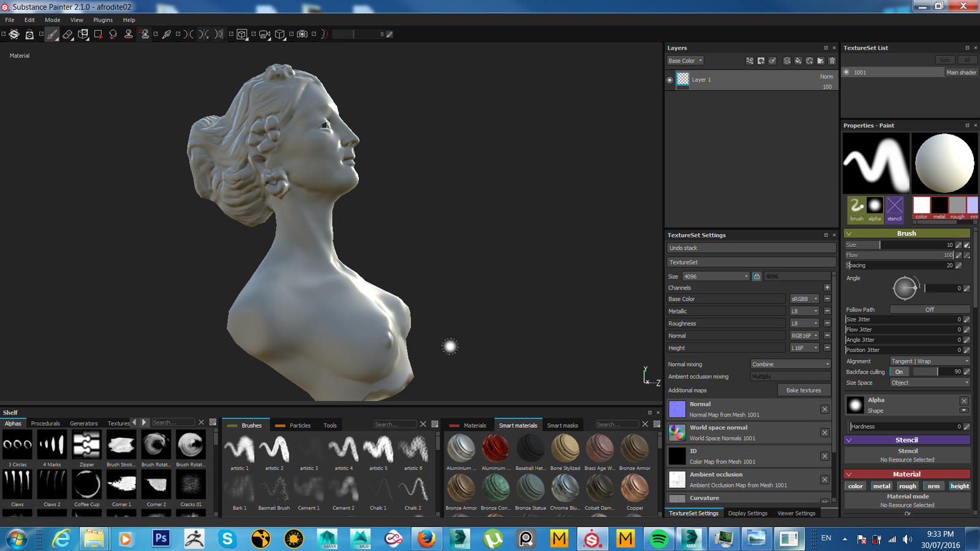Toggle the 1001 texture set radio button
The image size is (980, 551).
pyautogui.click(x=846, y=72)
